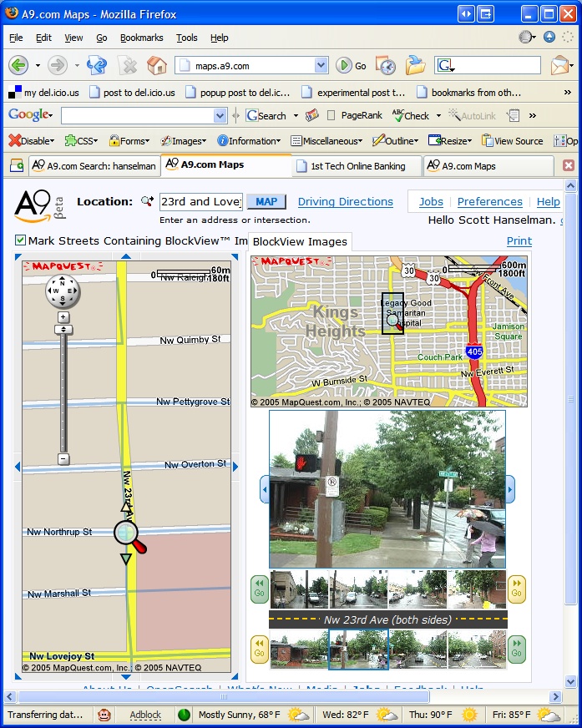Click the first thumbnail in the upper image strip

[x=299, y=589]
